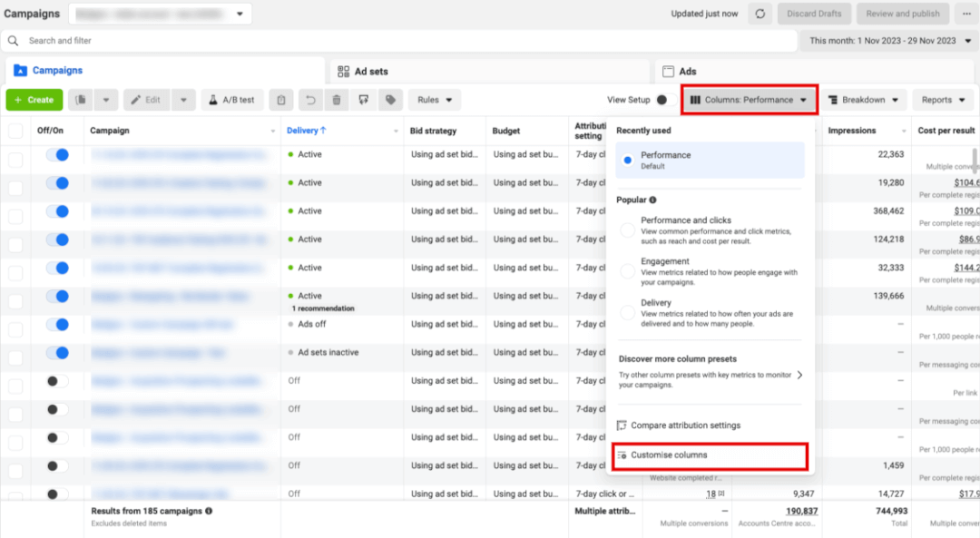Tick checkbox for campaign with 19,280 impressions
This screenshot has height=538, width=980.
coord(15,188)
